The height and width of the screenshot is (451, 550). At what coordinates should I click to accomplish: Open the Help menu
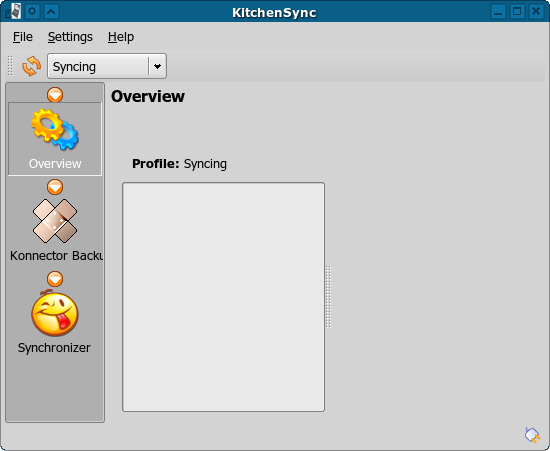pos(121,37)
